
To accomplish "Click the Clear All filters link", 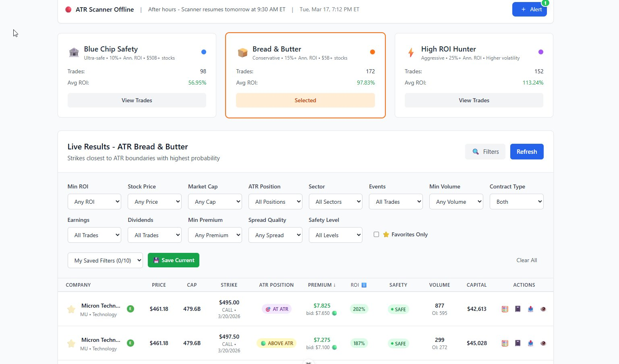I will coord(527,260).
